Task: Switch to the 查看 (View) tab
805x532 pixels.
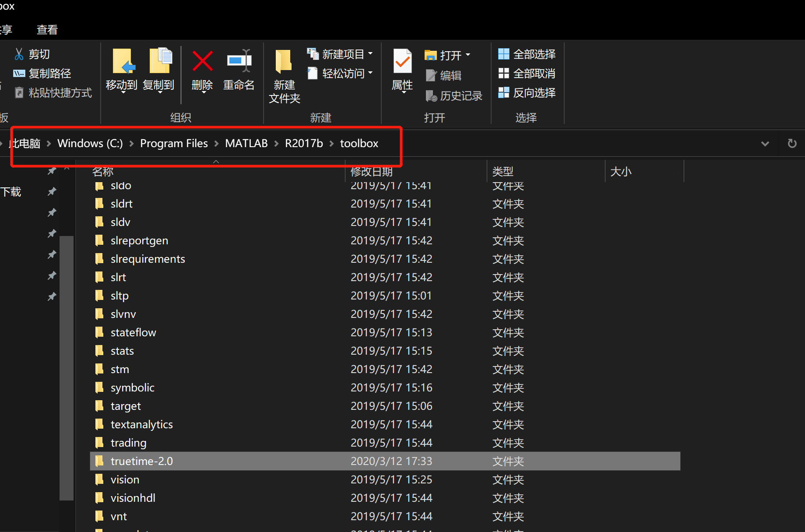Action: click(46, 29)
